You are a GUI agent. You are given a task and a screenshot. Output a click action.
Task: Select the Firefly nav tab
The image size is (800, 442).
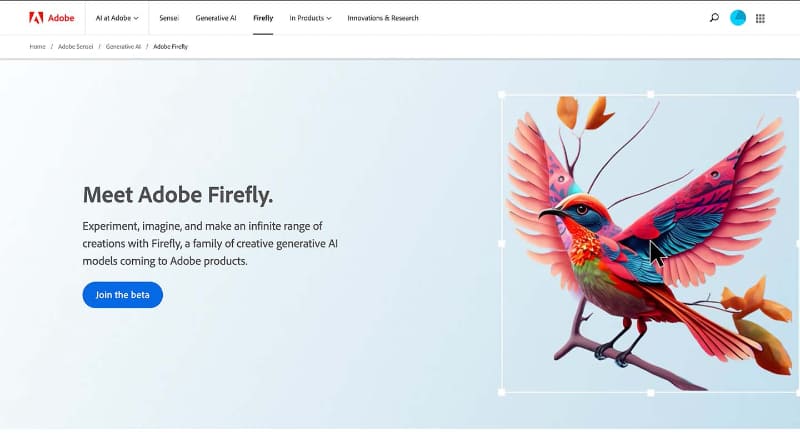click(263, 18)
